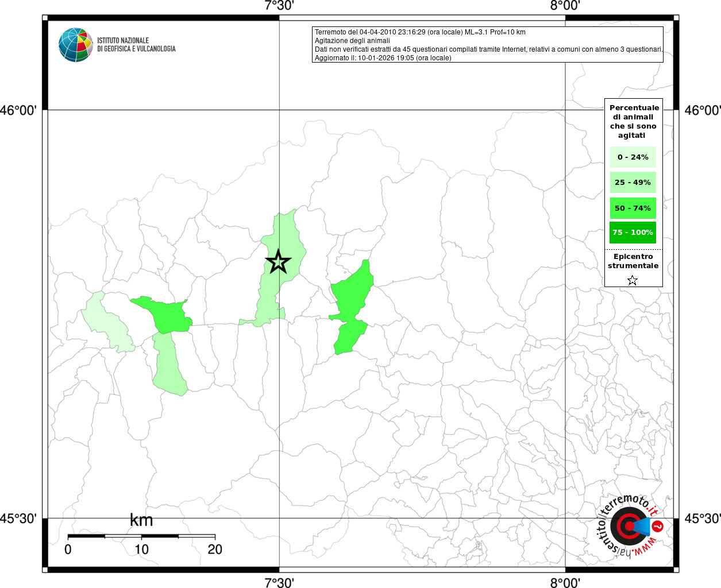Click the red target icon in the haisentitoilterremoto logo
Viewport: 721px width, 588px height.
point(629,526)
